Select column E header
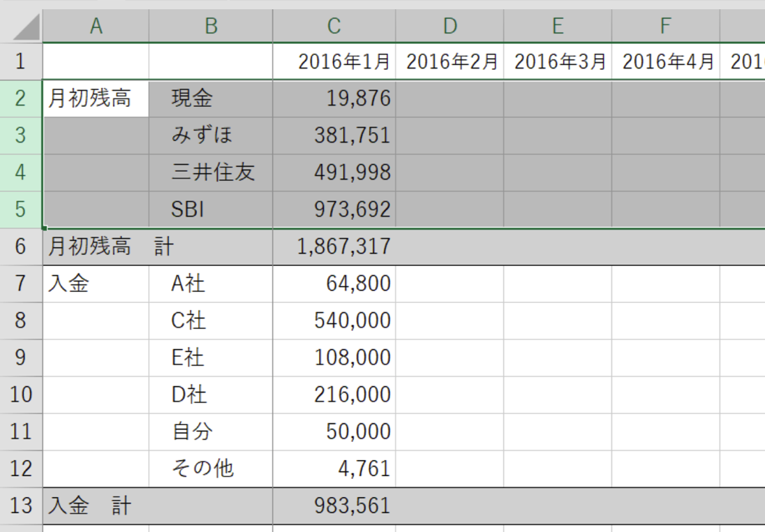765x532 pixels. click(557, 27)
